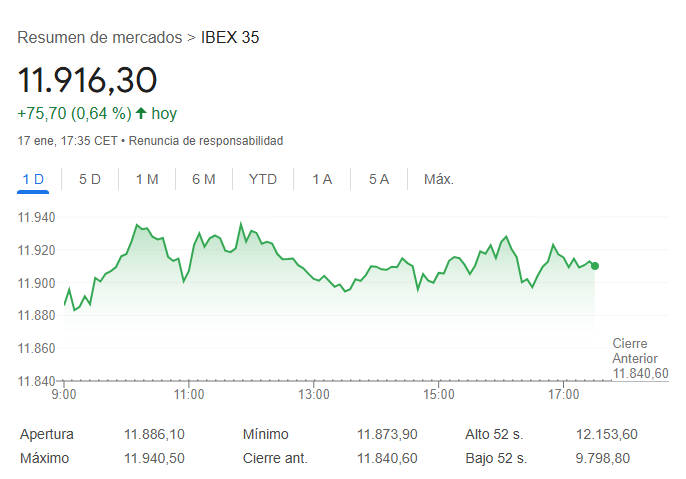The width and height of the screenshot is (686, 479).
Task: Switch to the 5 D tab
Action: [90, 179]
